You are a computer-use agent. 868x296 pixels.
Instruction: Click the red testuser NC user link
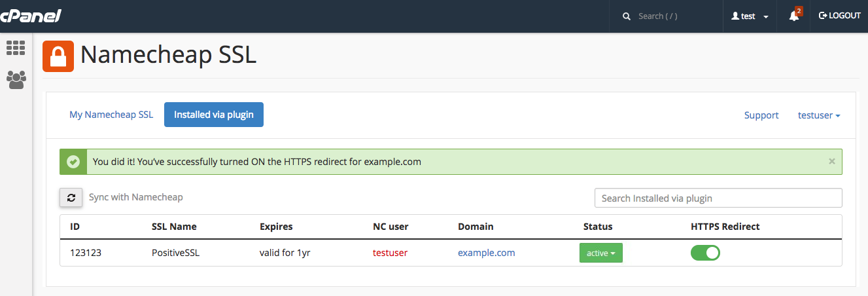pyautogui.click(x=390, y=253)
